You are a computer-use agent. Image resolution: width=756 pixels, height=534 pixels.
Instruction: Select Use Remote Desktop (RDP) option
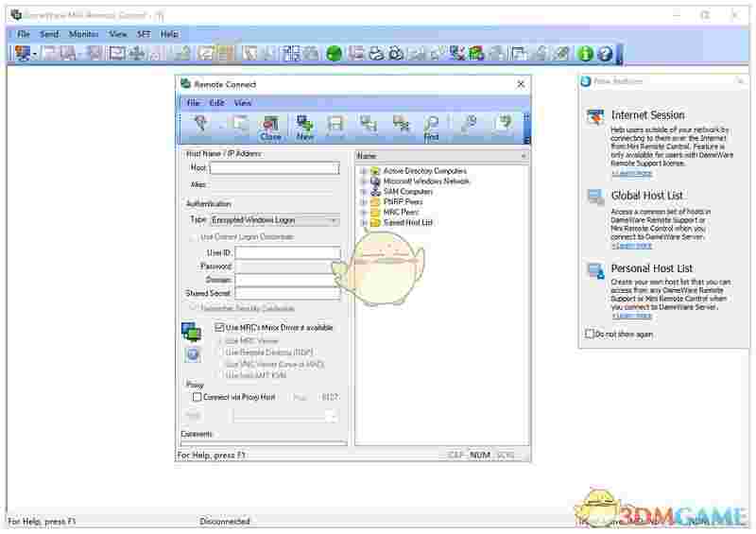click(220, 353)
